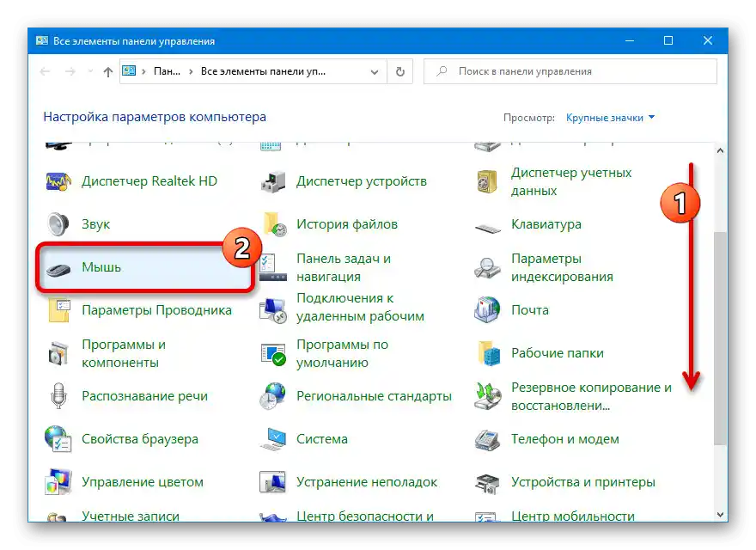Click the Пан... breadcrumb segment

pos(167,71)
